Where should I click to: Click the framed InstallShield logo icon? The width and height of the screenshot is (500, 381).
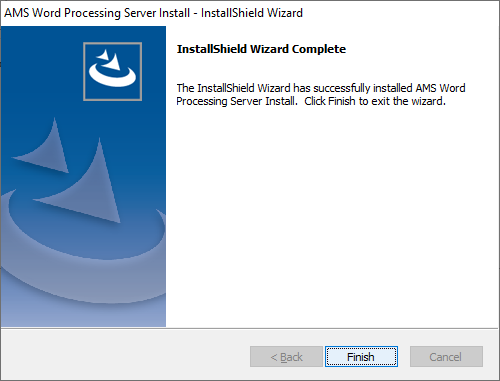(113, 71)
